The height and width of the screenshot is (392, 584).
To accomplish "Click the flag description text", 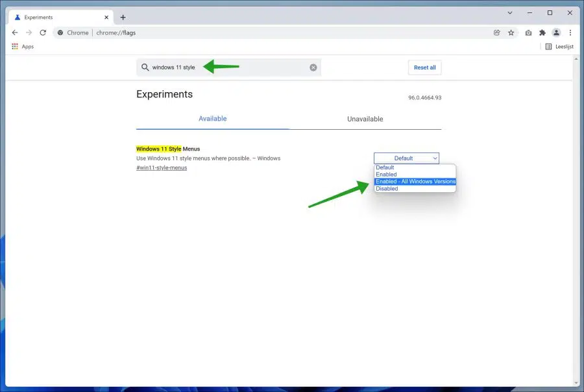I will pyautogui.click(x=208, y=158).
